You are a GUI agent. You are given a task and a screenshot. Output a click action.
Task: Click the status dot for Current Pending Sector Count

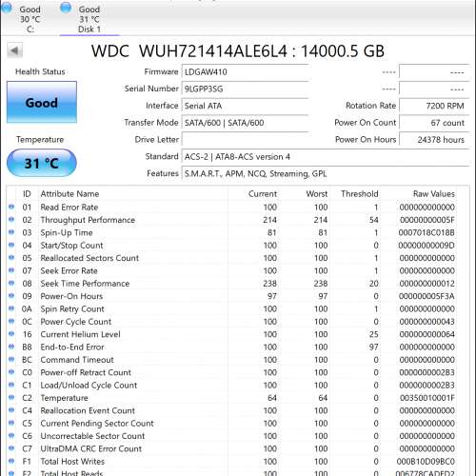(11, 423)
